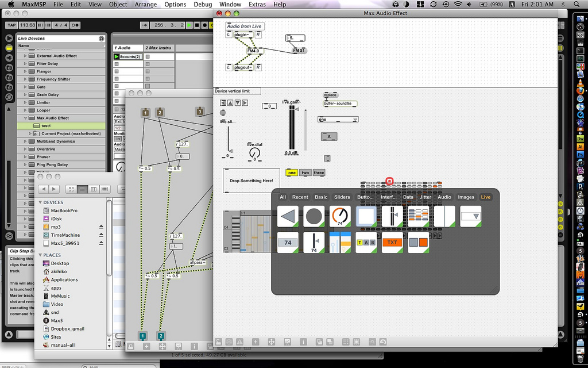Image resolution: width=588 pixels, height=368 pixels.
Task: Toggle the 'A' live.text button
Action: (x=329, y=136)
